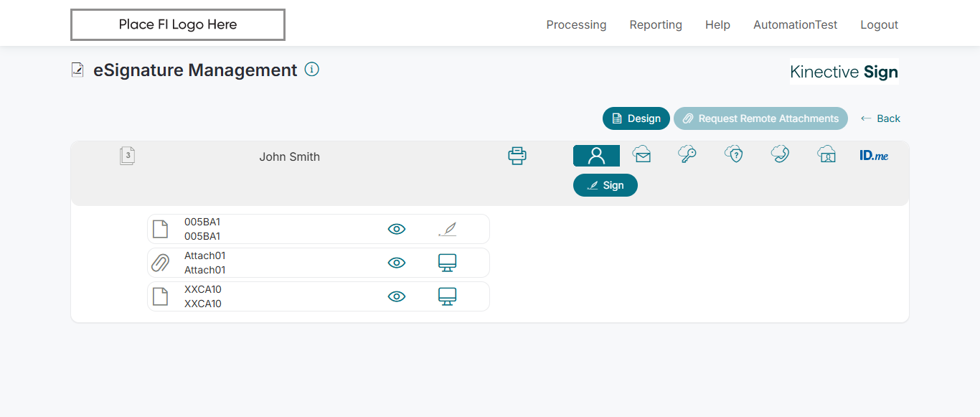Click the XXCA10 document name text

[203, 296]
